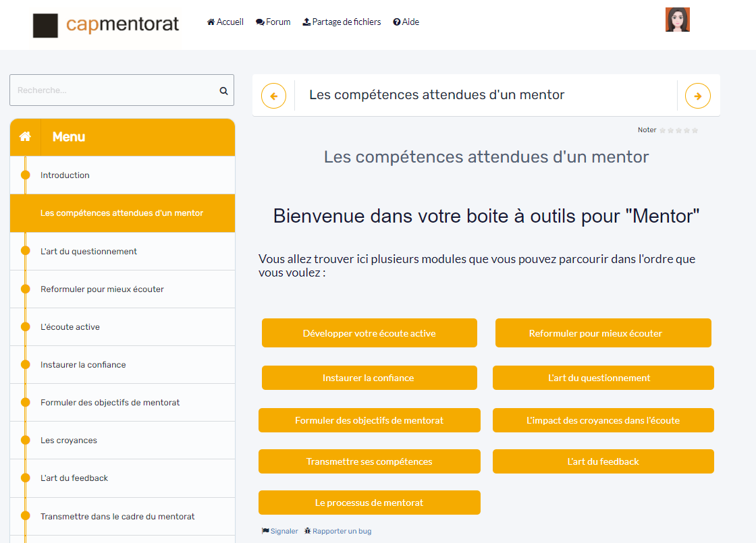Go to previous page with left arrow
Image resolution: width=756 pixels, height=543 pixels.
(273, 96)
